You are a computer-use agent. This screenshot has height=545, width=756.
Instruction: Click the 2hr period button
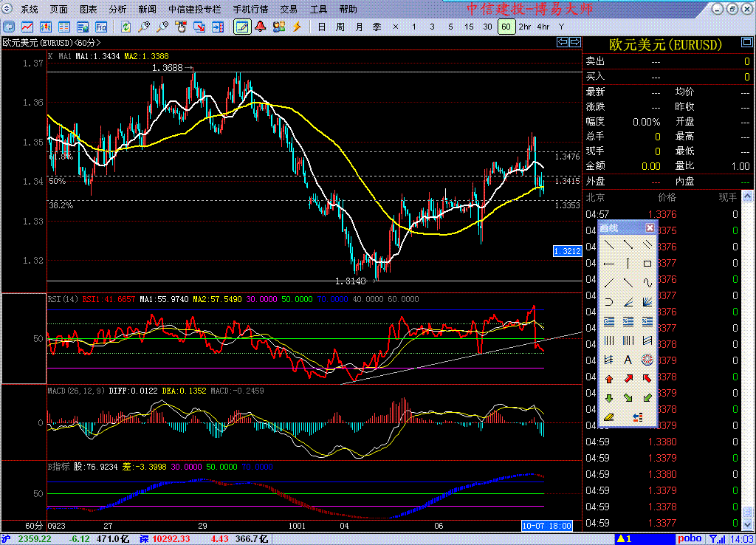525,27
